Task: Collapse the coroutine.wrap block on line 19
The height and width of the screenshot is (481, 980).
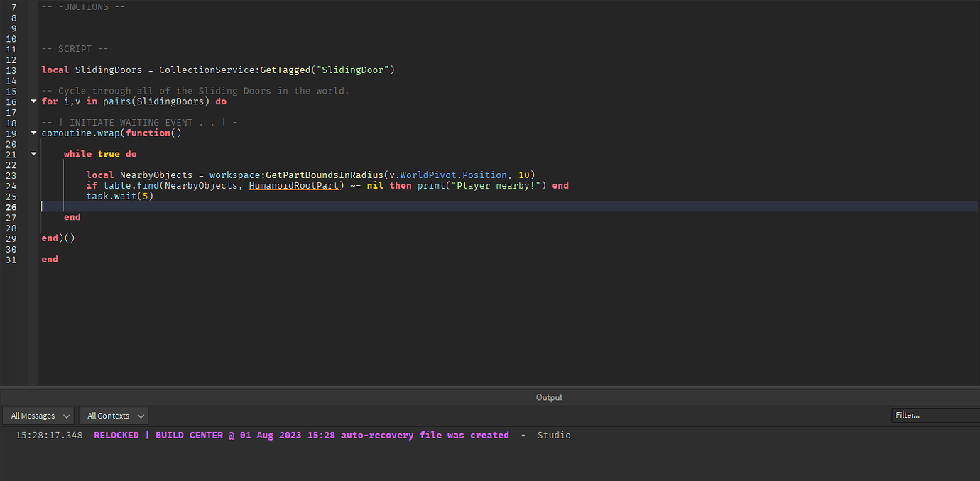Action: (33, 133)
